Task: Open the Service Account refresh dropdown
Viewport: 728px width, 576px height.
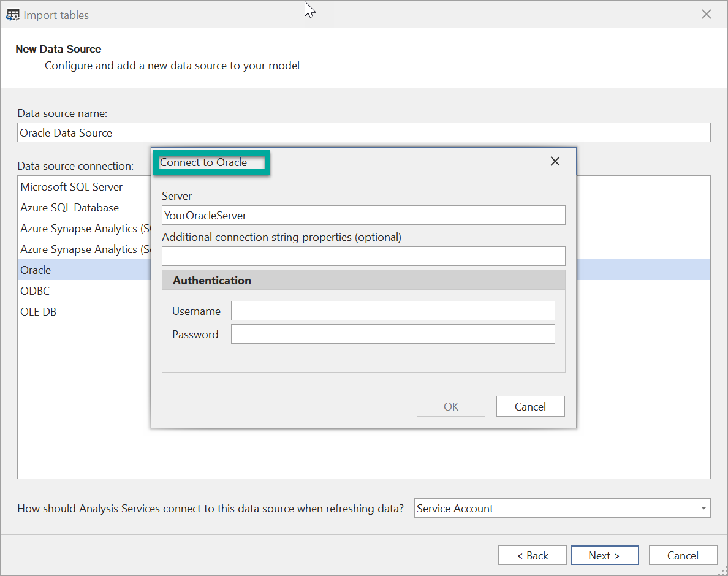Action: click(562, 508)
